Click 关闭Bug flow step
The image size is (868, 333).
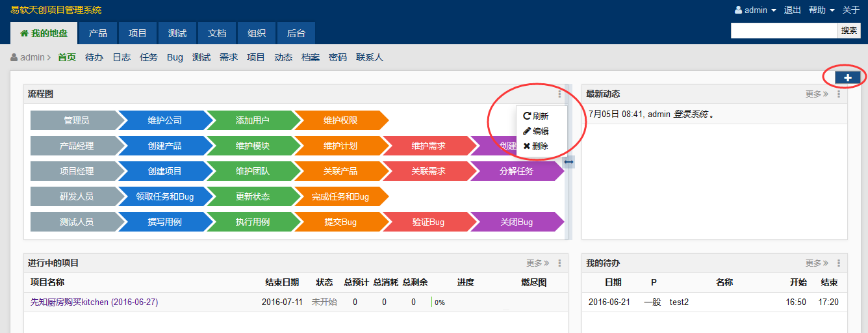[x=517, y=222]
